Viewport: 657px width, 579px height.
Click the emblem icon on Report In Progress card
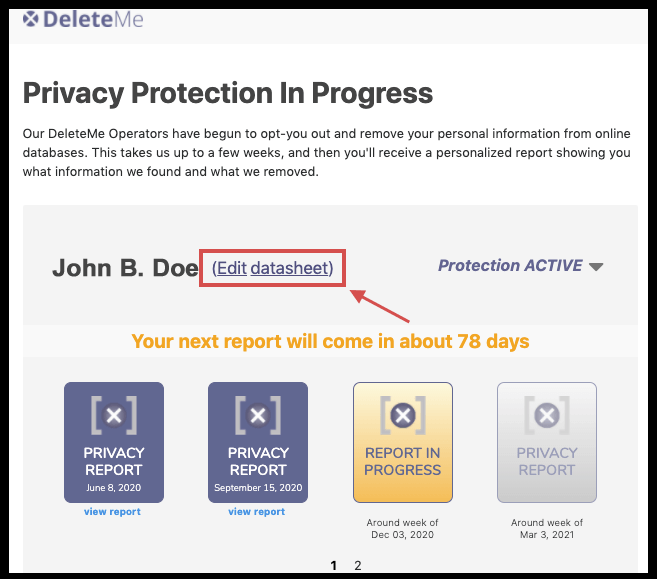402,414
